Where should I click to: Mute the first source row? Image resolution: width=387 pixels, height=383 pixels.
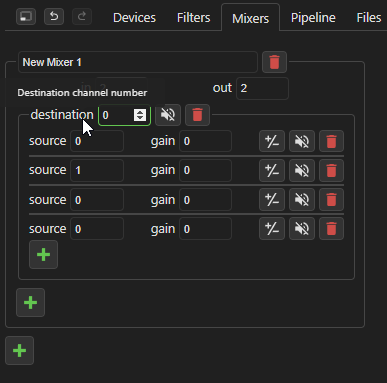(302, 141)
